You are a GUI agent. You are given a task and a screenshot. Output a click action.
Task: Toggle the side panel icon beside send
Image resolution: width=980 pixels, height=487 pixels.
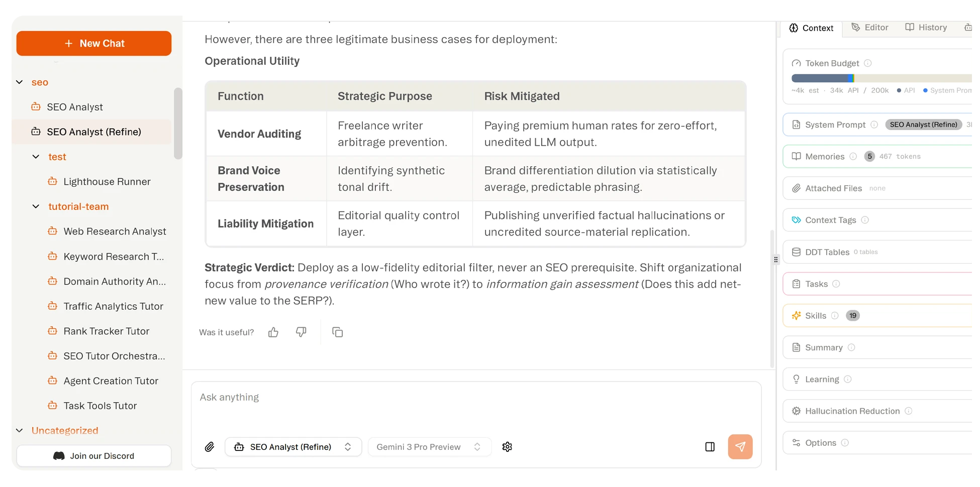[x=710, y=446]
